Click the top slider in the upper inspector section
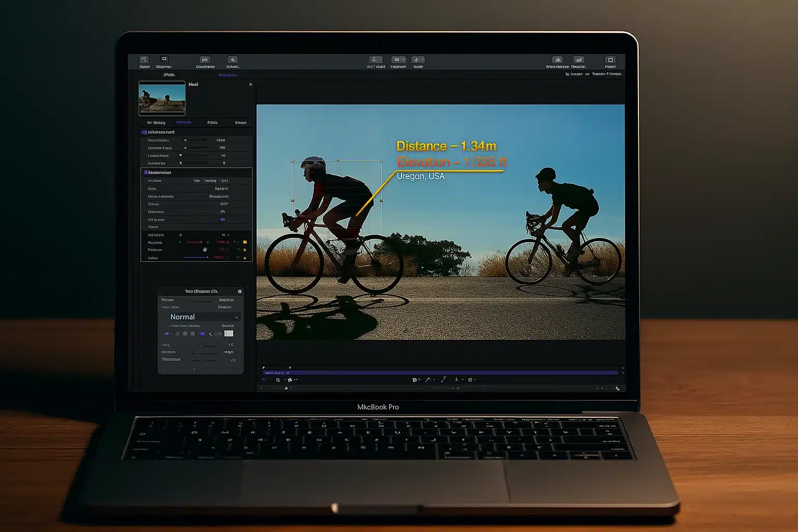The image size is (798, 532). [196, 140]
